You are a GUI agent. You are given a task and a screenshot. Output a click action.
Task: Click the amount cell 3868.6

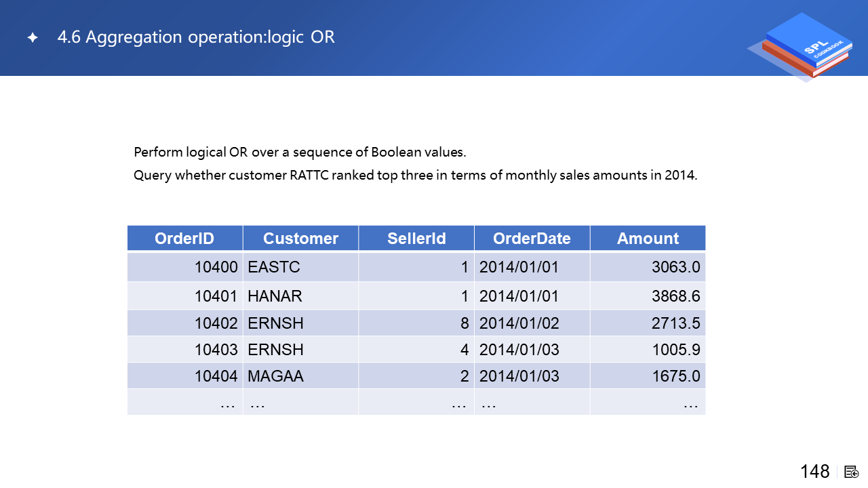pyautogui.click(x=648, y=296)
